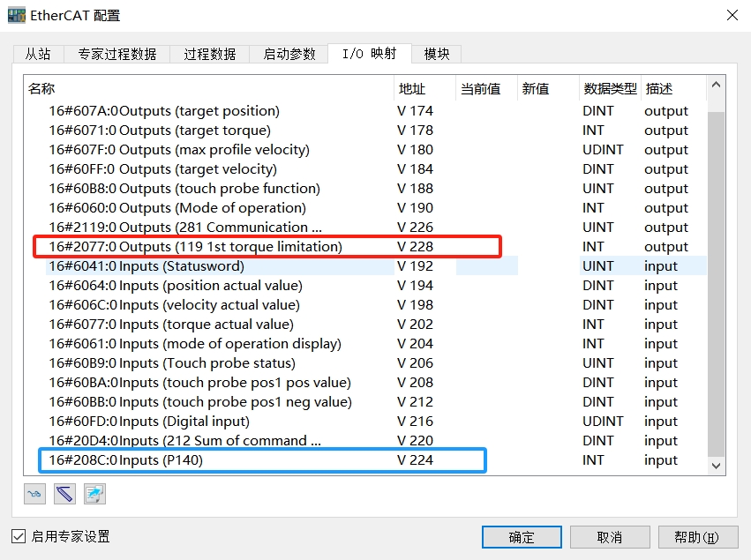
Task: Go to the 启动参数 tab
Action: click(289, 54)
